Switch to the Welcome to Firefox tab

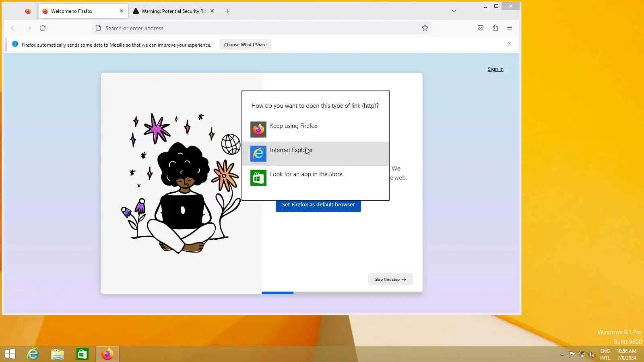[x=83, y=11]
